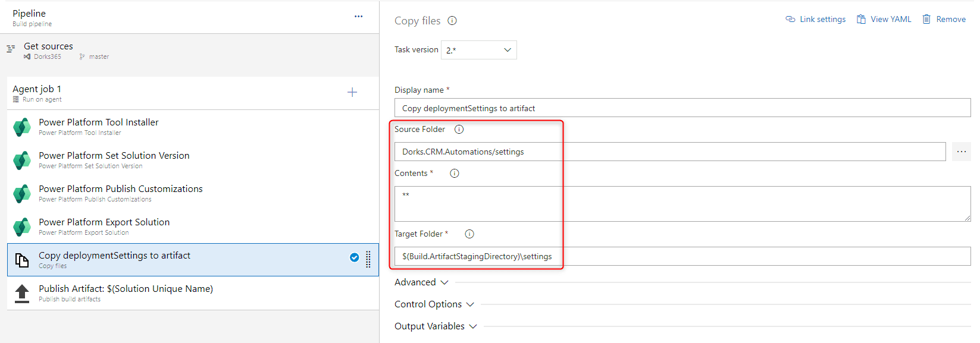980x343 pixels.
Task: Click the Run on agent text
Action: coord(42,99)
